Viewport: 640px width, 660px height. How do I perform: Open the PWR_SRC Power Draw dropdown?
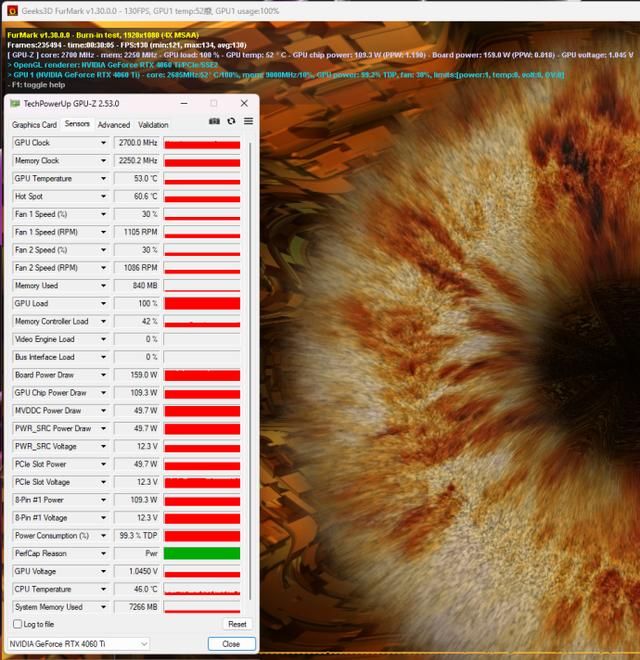tap(103, 428)
